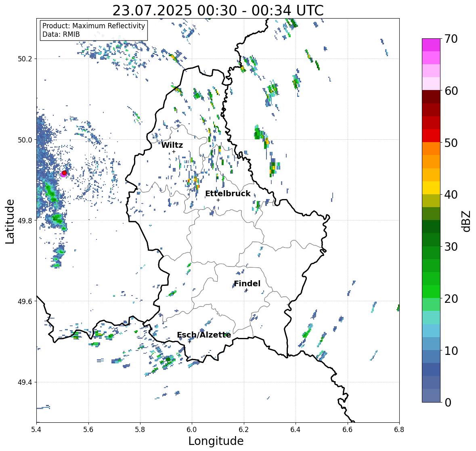
Task: Pick the magenta swatch at top of colorbar
Action: tap(431, 45)
